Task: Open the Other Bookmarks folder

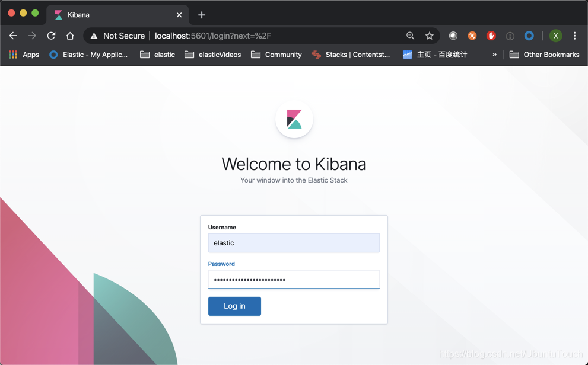Action: (544, 55)
